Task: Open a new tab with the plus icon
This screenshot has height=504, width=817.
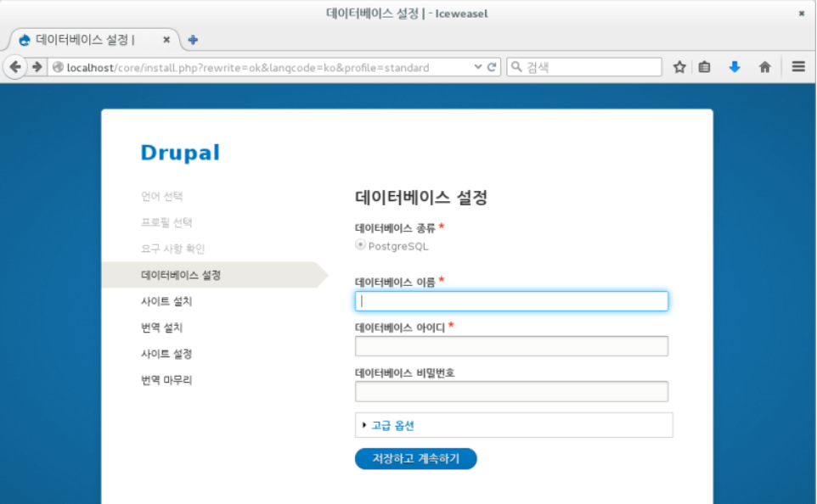Action: (193, 40)
